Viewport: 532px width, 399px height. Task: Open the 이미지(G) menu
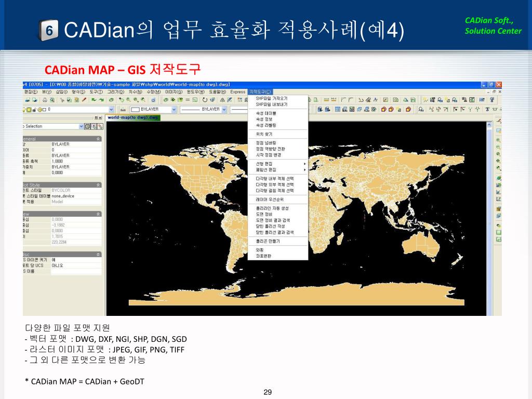click(x=174, y=91)
